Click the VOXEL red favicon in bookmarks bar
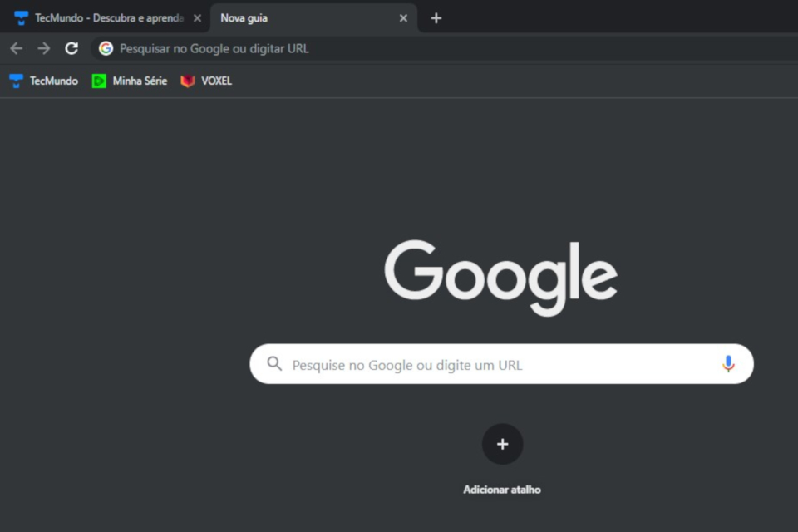Image resolution: width=798 pixels, height=532 pixels. click(188, 81)
